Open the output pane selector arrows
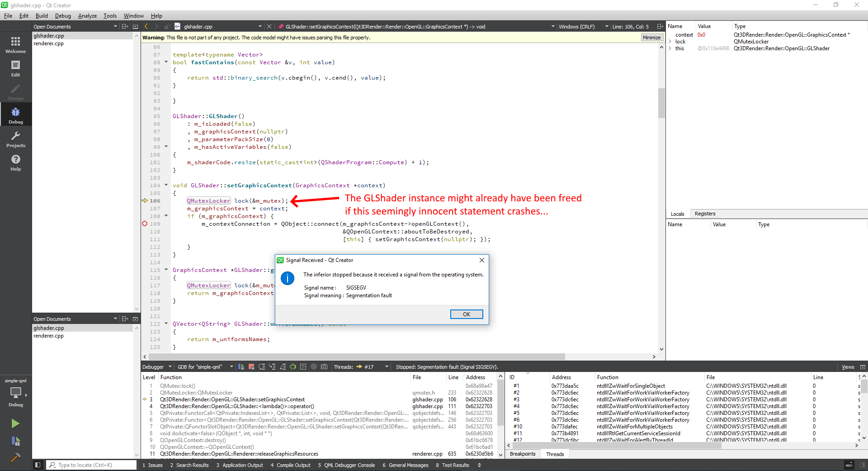This screenshot has height=471, width=868. [479, 465]
